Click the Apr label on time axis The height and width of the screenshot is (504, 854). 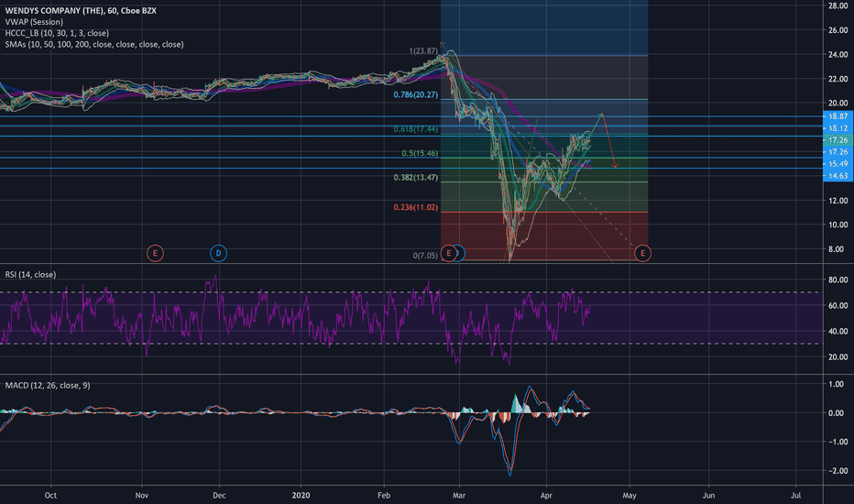pyautogui.click(x=546, y=495)
